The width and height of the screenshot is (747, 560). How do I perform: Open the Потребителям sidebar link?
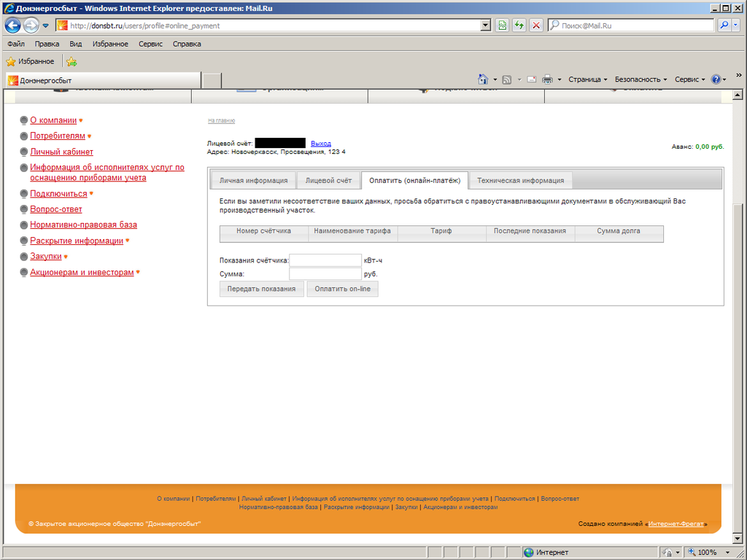click(58, 136)
